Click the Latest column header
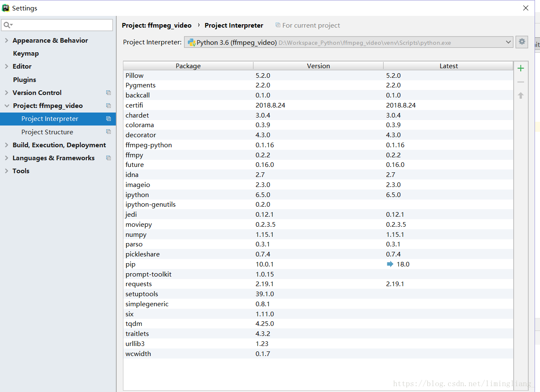The width and height of the screenshot is (540, 392). click(x=448, y=66)
